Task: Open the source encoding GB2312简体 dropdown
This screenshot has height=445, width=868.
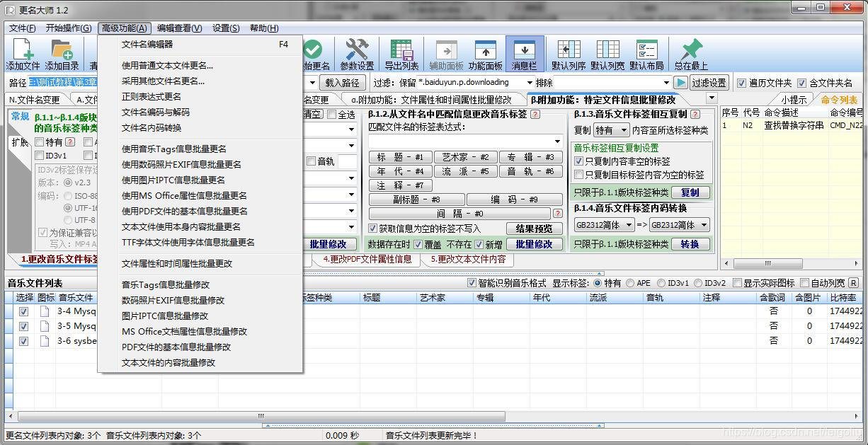Action: pyautogui.click(x=627, y=225)
